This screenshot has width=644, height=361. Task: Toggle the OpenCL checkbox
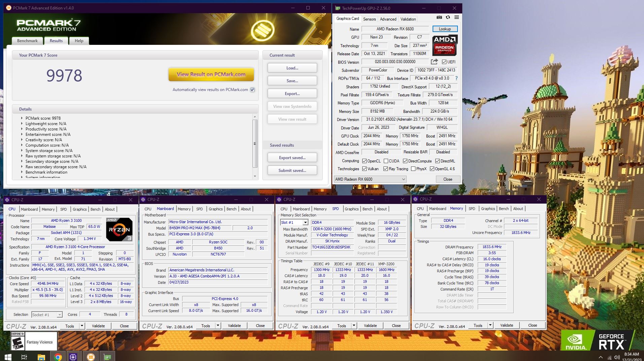(x=364, y=161)
